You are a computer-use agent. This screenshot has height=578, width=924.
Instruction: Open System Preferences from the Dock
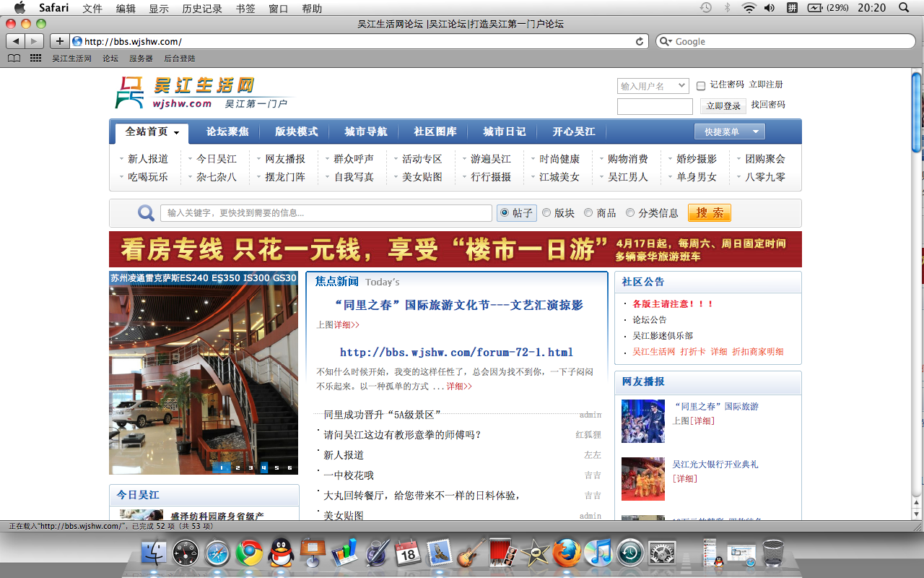click(x=661, y=553)
